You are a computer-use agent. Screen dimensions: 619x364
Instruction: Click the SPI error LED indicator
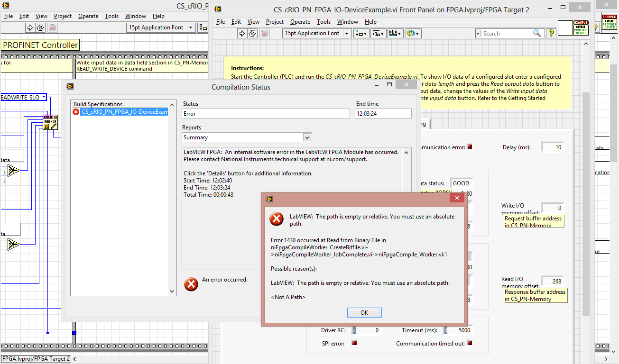tap(354, 343)
